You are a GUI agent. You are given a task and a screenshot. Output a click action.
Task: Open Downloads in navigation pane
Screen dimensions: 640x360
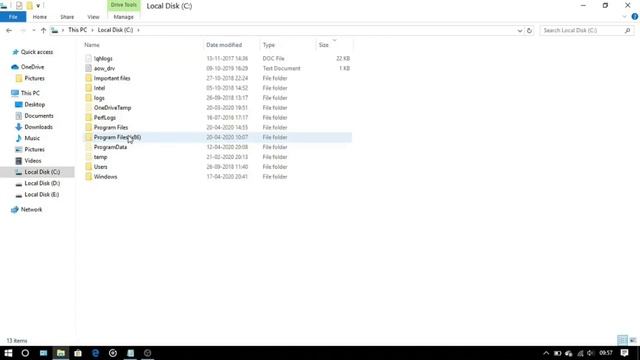point(38,127)
